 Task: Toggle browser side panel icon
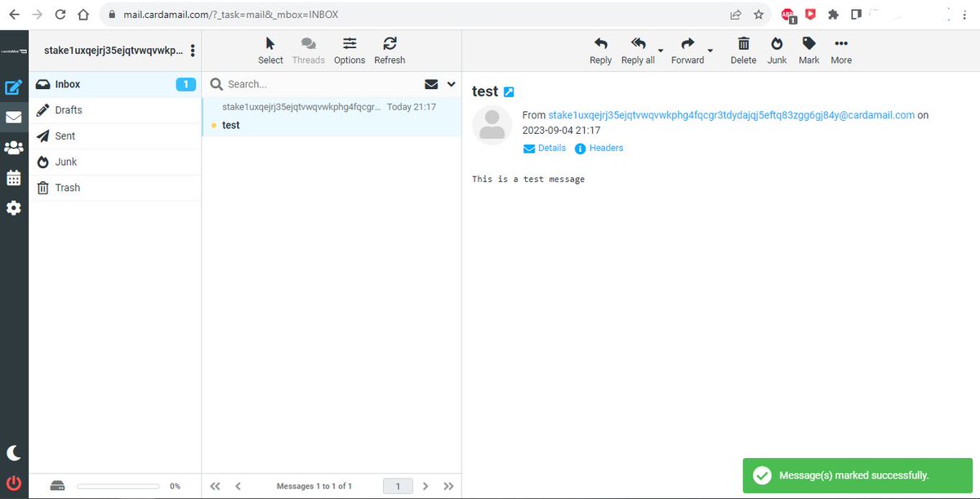(856, 14)
